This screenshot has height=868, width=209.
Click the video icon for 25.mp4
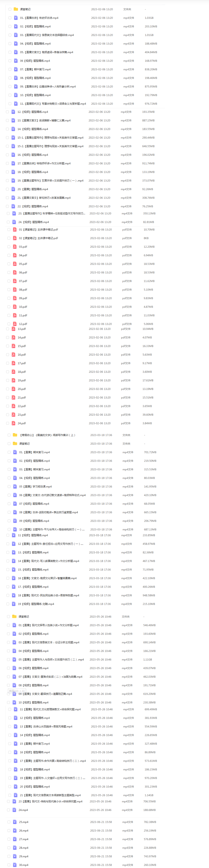pyautogui.click(x=14, y=822)
